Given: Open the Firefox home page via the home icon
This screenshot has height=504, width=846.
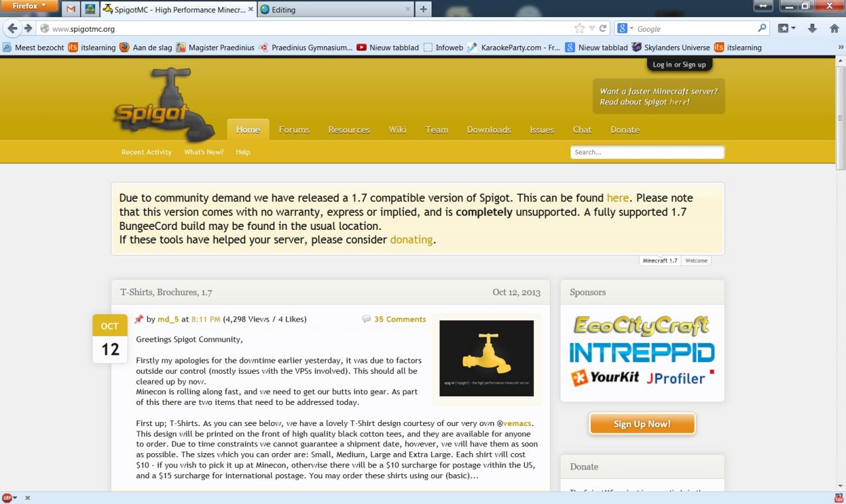Looking at the screenshot, I should (834, 28).
